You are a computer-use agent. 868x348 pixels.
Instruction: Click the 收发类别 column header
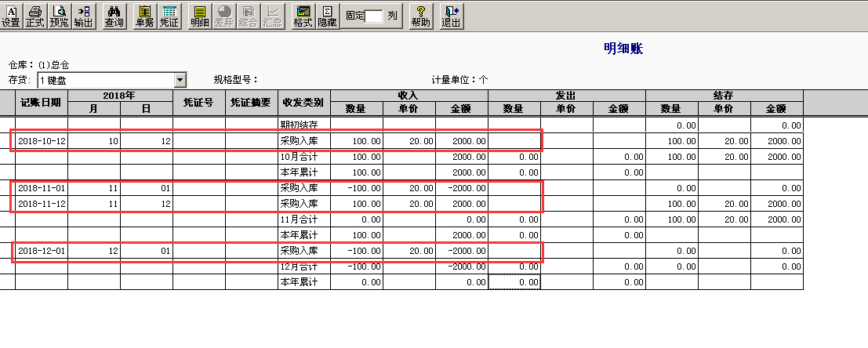coord(303,102)
